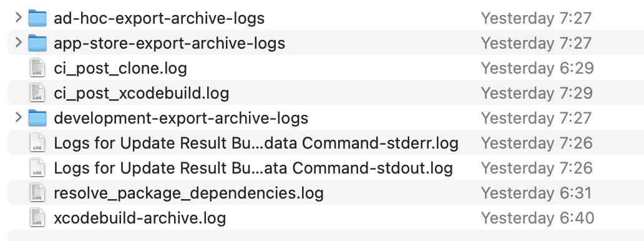644x241 pixels.
Task: Click the Yesterday 6:40 date of xcodebuild-archive.log
Action: tap(537, 218)
